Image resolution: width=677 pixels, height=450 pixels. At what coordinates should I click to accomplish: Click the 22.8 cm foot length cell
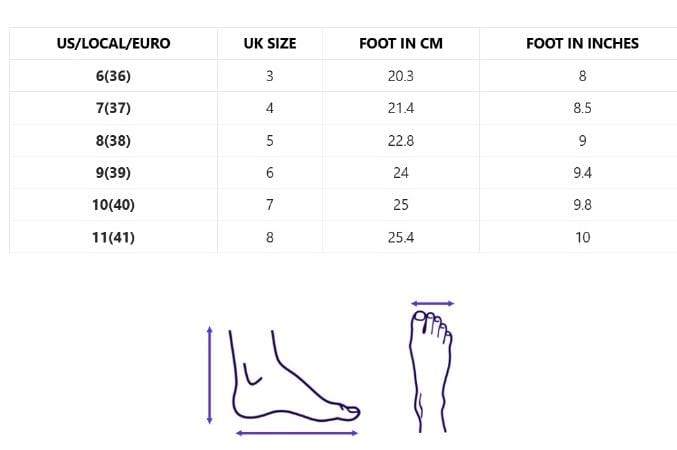click(x=401, y=140)
